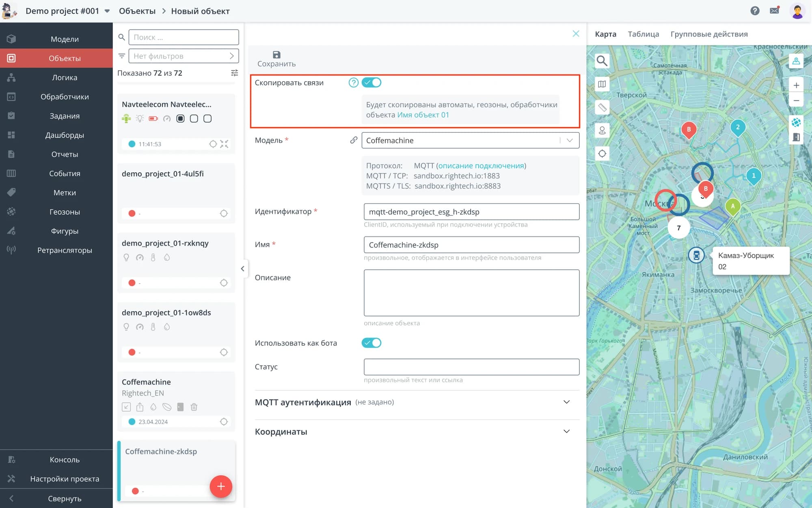Click the map ruler measurement tool
812x508 pixels.
tap(602, 107)
